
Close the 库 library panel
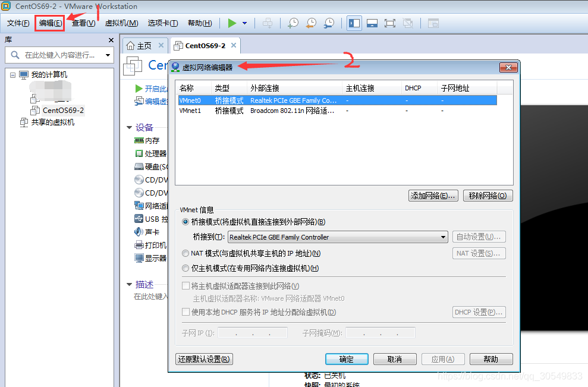point(111,40)
